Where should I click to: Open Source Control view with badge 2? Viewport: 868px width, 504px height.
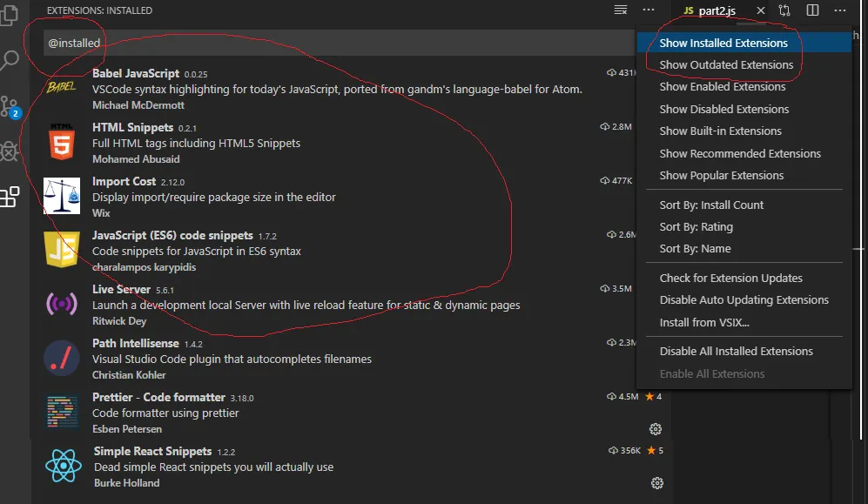(x=10, y=107)
